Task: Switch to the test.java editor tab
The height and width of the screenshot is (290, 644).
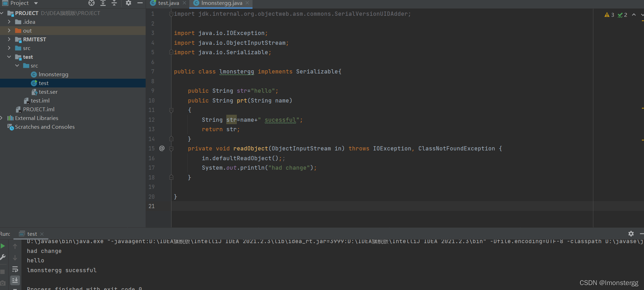Action: [x=168, y=3]
